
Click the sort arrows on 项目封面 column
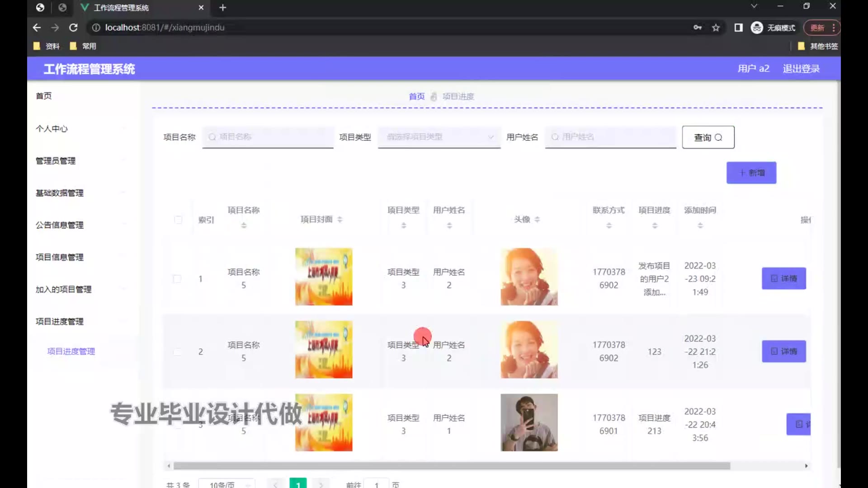[340, 220]
